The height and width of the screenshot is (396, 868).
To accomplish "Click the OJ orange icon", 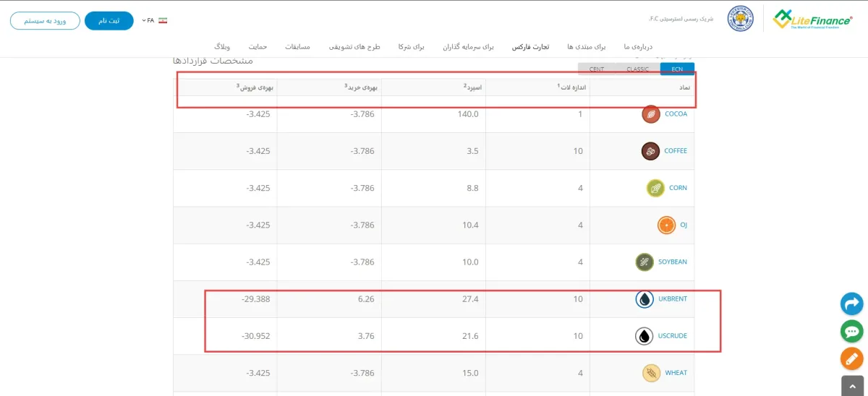I will point(666,225).
